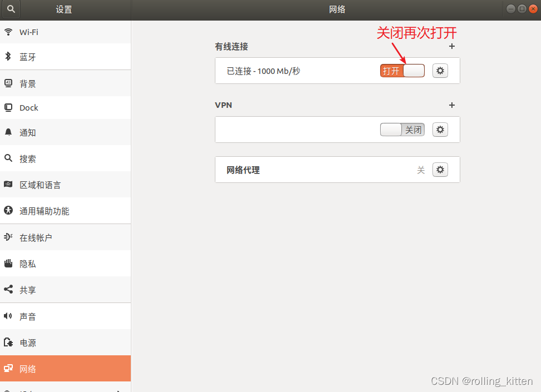Toggle the VPN switch 关闭
The image size is (541, 392).
[x=402, y=130]
